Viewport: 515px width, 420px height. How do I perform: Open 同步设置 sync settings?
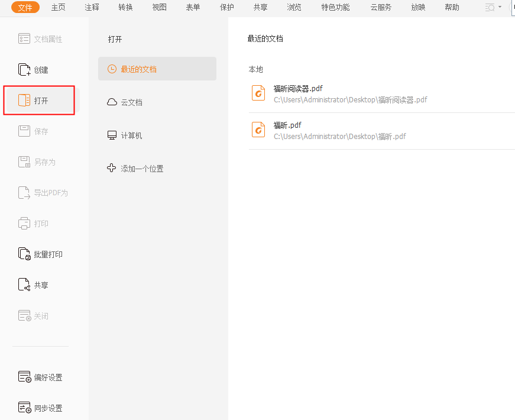coord(41,408)
